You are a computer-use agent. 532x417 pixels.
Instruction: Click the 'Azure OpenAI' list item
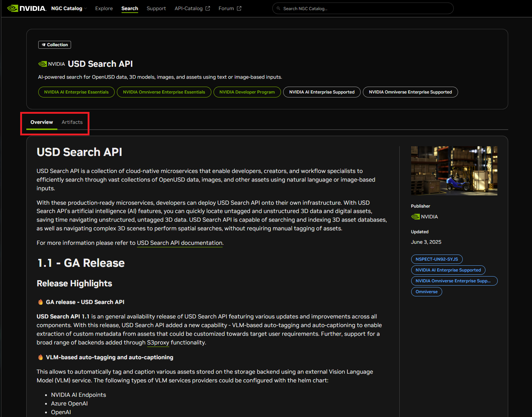[69, 404]
